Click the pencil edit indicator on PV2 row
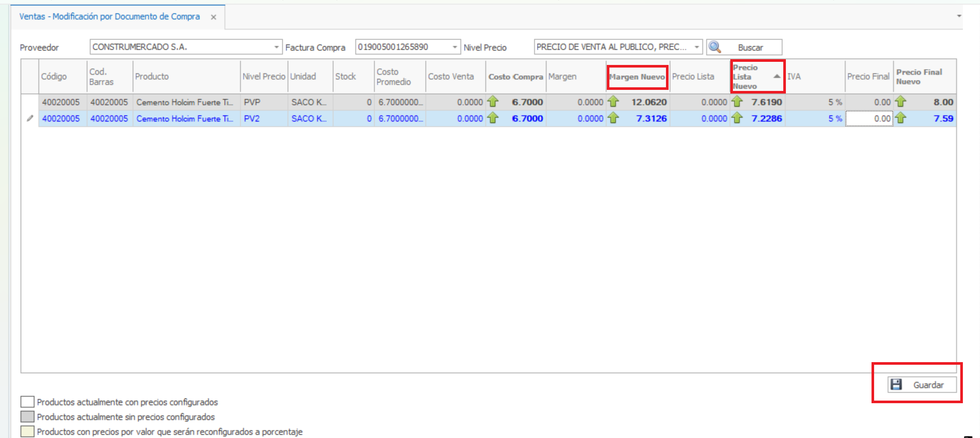The image size is (980, 438). tap(30, 118)
